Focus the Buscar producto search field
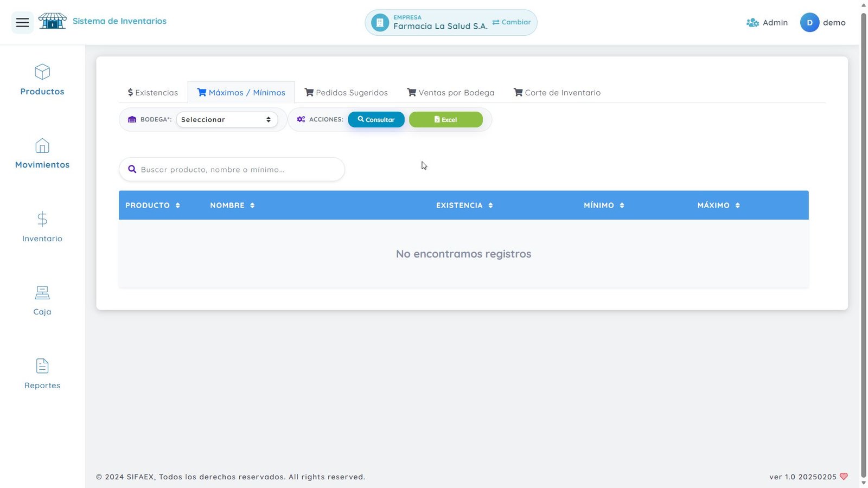Screen dimensions: 868x488 [x=232, y=169]
